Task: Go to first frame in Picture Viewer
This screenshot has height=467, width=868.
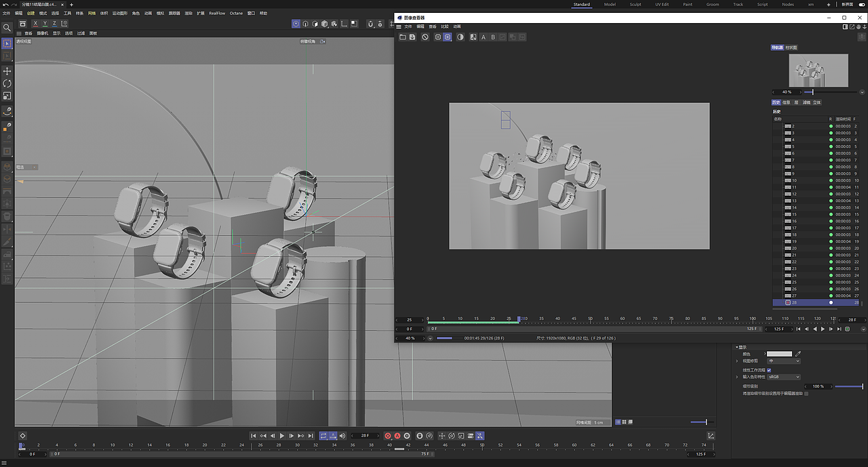Action: pyautogui.click(x=799, y=329)
